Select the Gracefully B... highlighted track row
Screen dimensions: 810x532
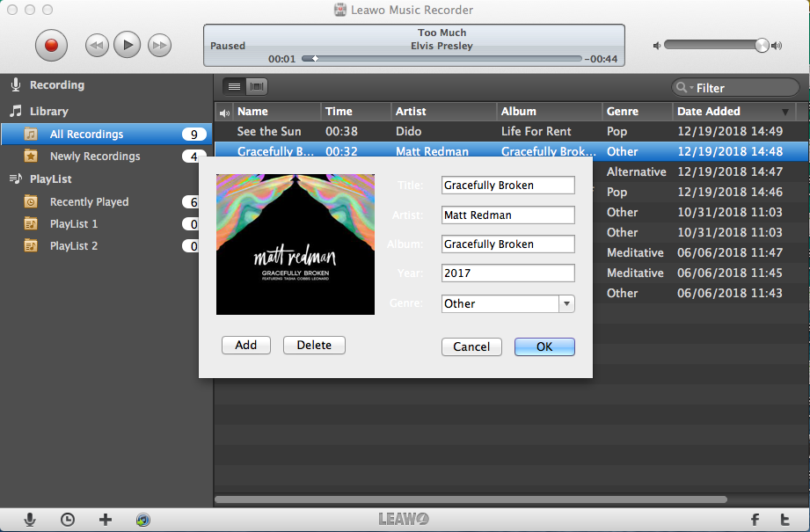pyautogui.click(x=511, y=151)
